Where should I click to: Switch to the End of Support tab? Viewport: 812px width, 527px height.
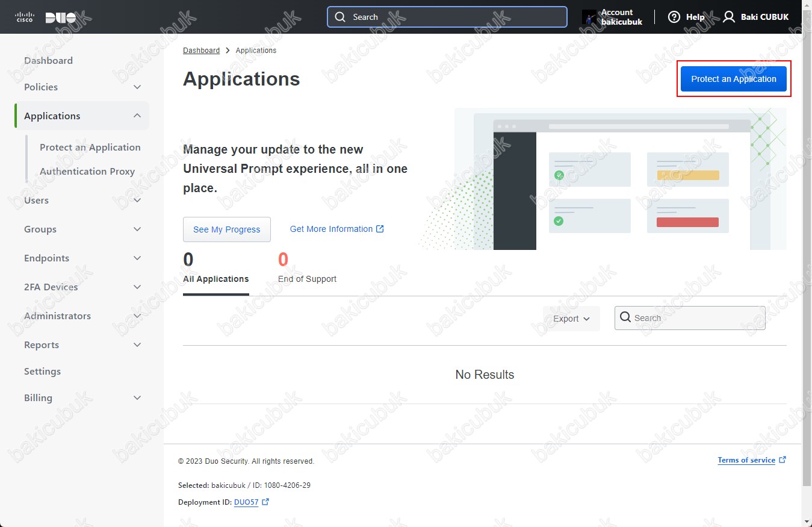pos(307,270)
